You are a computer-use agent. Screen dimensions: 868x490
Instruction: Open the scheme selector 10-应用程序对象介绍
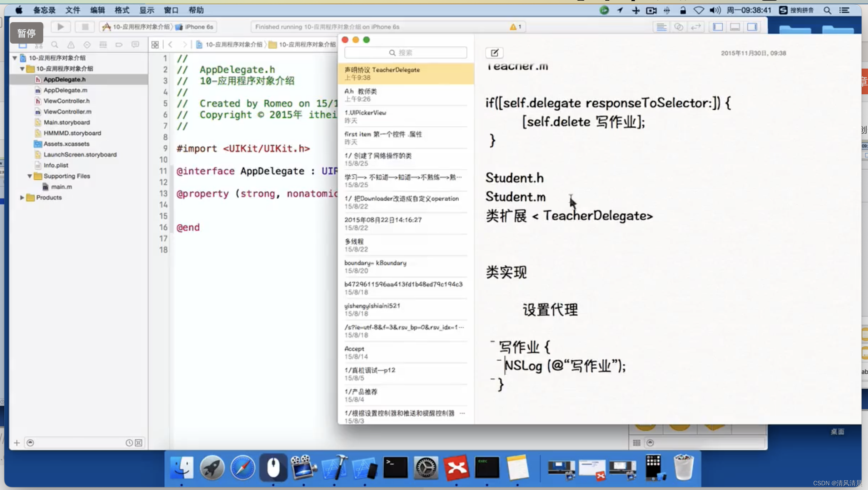pyautogui.click(x=136, y=27)
